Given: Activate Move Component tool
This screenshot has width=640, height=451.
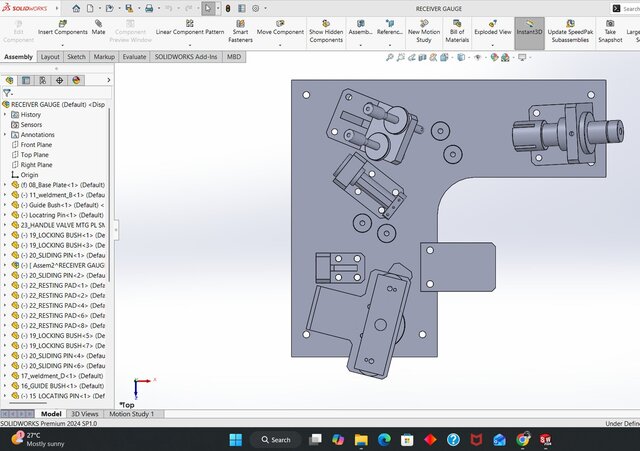Looking at the screenshot, I should [x=280, y=28].
